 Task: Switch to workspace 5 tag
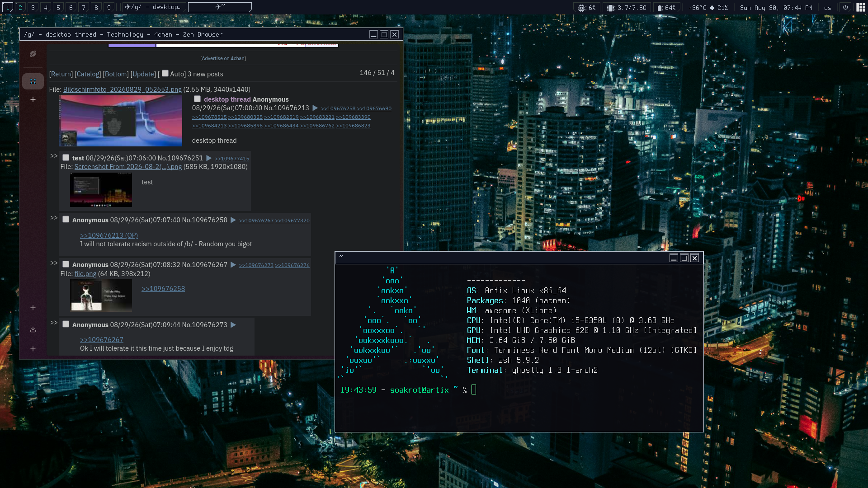coord(58,7)
